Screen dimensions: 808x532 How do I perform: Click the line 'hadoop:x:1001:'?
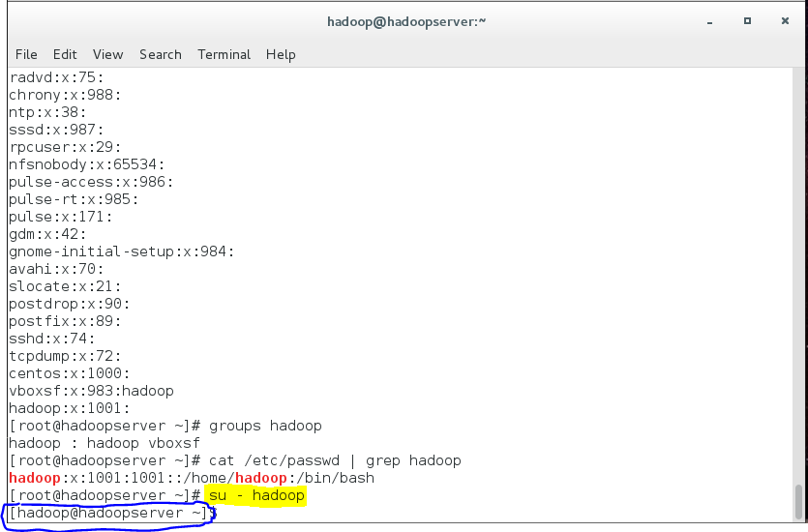(x=70, y=408)
